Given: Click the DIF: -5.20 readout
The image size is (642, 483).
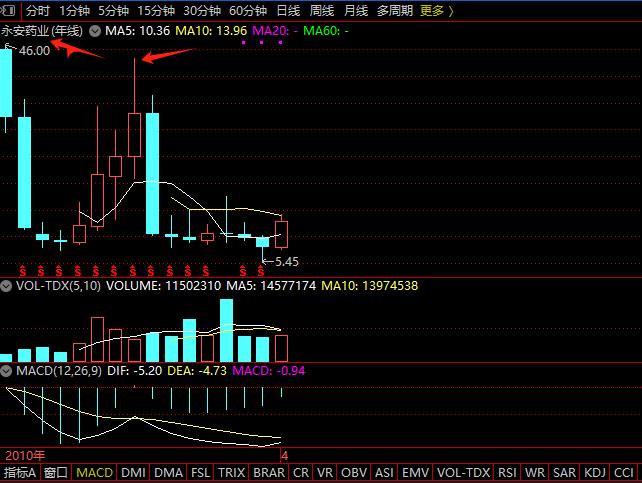Looking at the screenshot, I should pyautogui.click(x=135, y=371).
